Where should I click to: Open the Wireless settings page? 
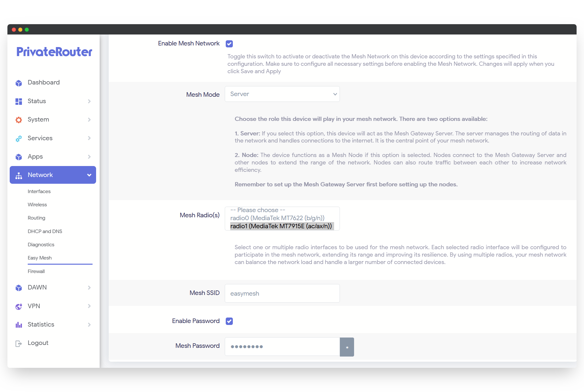[37, 205]
